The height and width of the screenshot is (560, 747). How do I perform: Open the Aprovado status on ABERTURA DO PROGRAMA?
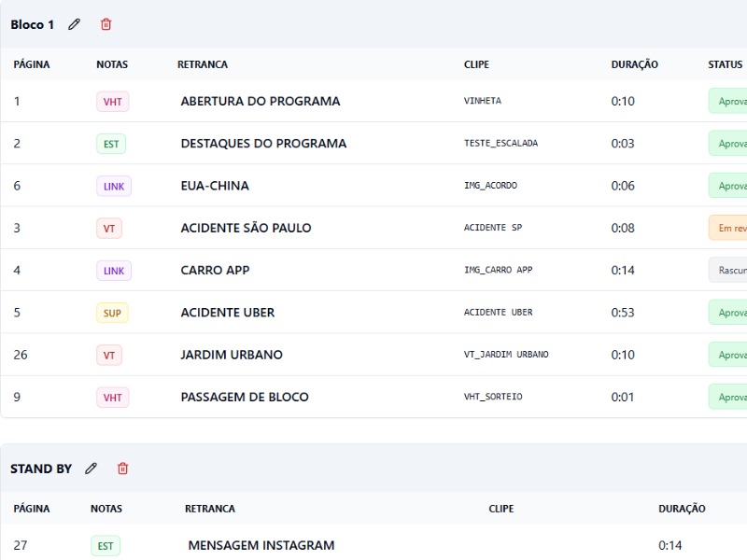[x=728, y=102]
